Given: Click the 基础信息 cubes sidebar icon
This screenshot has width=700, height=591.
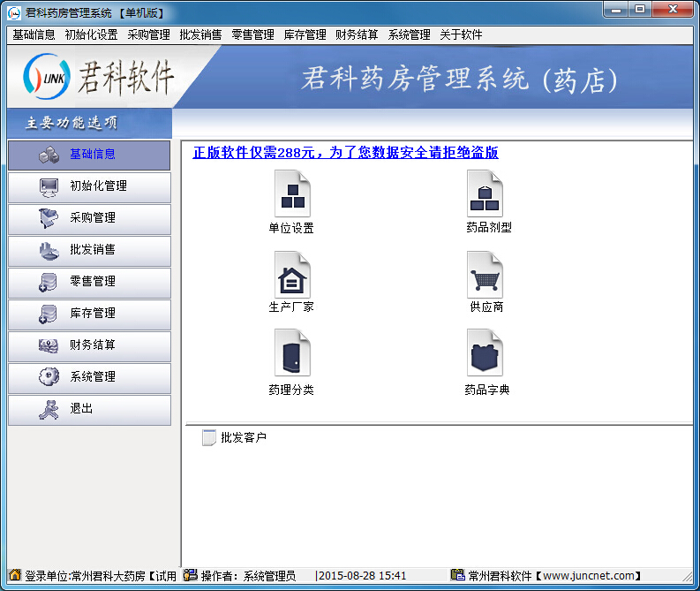Looking at the screenshot, I should (49, 155).
